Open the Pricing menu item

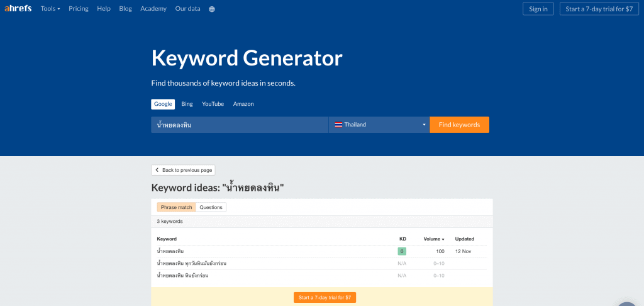point(79,9)
